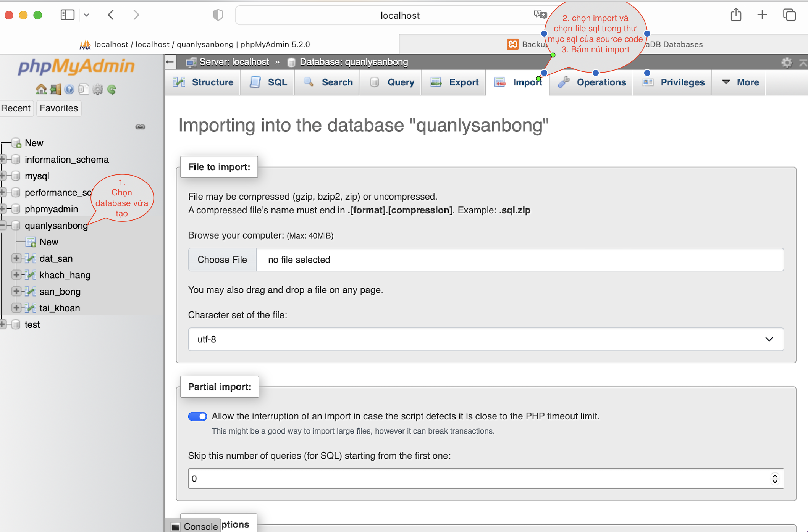This screenshot has width=808, height=532.
Task: Click the settings gear at top right
Action: (x=787, y=62)
